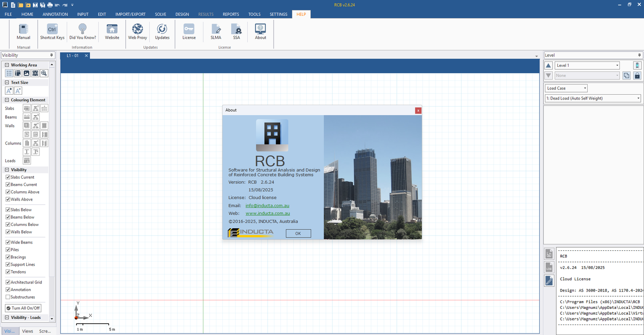Show the Shortcut Keys list
This screenshot has width=644, height=335.
click(52, 32)
